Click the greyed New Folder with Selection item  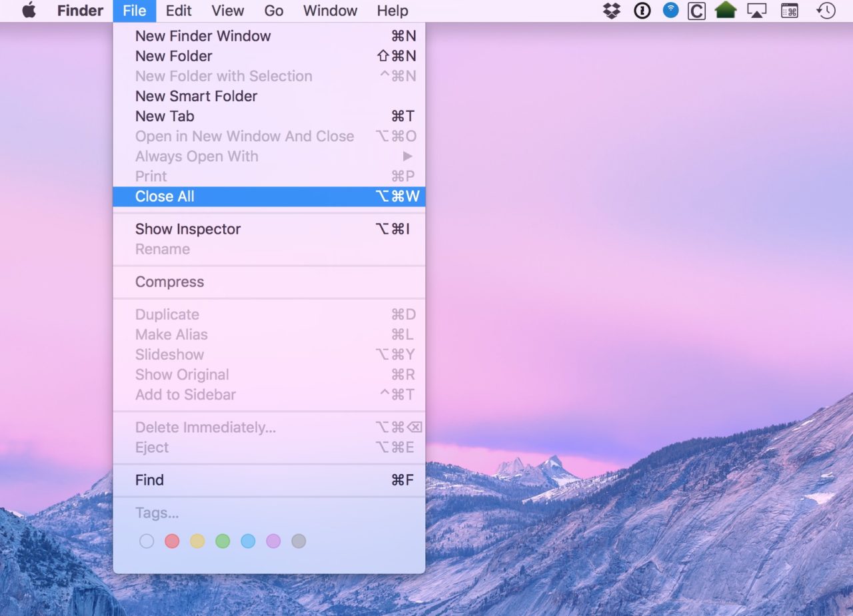pyautogui.click(x=269, y=76)
